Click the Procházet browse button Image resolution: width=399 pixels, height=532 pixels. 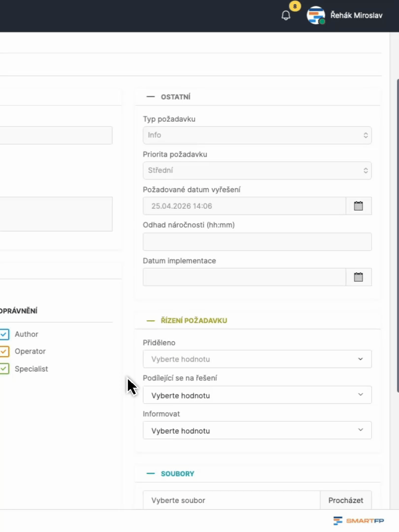coord(346,500)
